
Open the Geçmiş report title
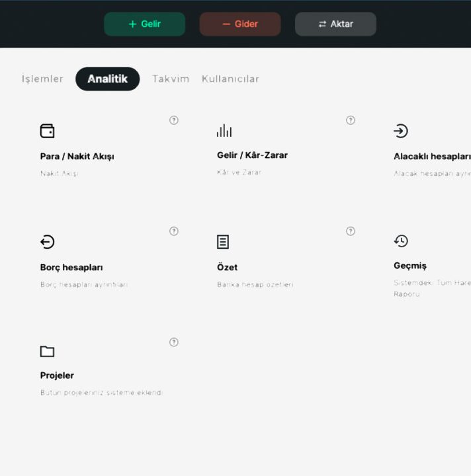410,266
